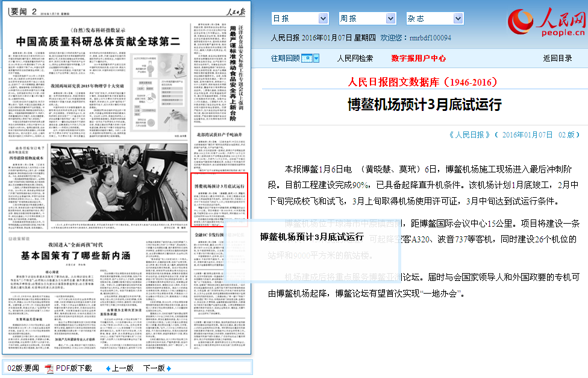Open article 基本国策有了哪些新内涵 on the page

click(76, 256)
